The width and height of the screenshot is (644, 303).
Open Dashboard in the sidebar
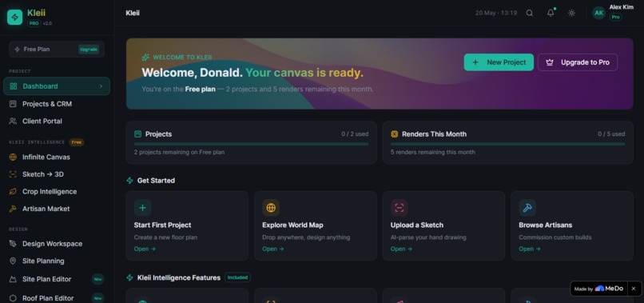pos(57,86)
